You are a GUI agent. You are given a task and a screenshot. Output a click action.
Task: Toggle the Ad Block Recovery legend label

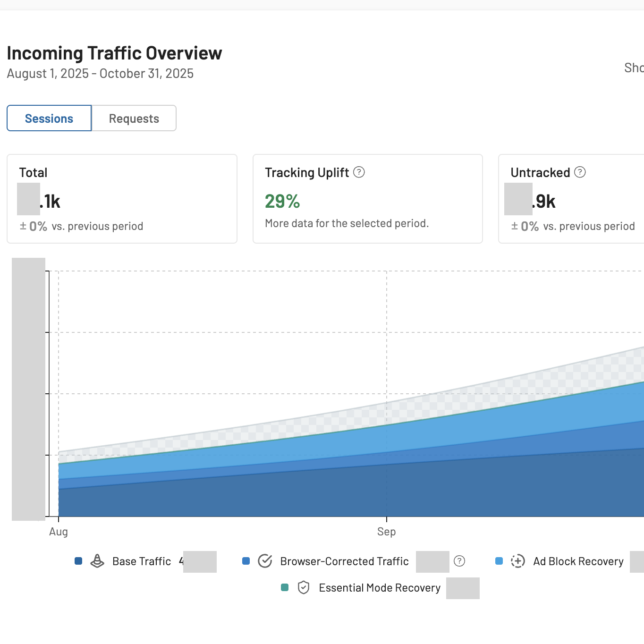(578, 561)
